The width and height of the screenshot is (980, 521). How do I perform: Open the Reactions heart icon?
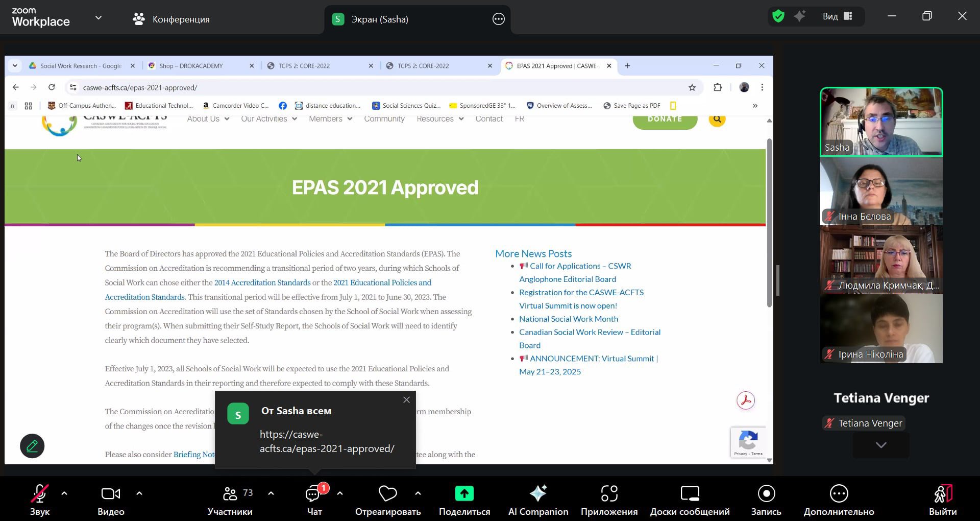point(388,494)
